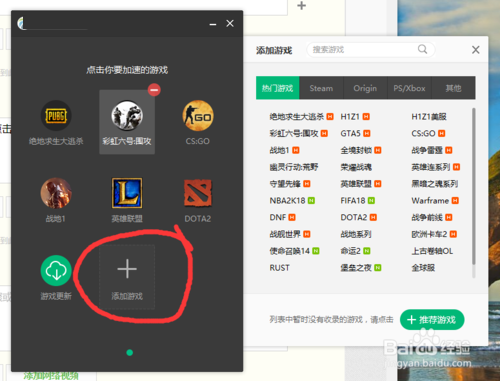Choose Warframe in the list
The image size is (500, 381).
(430, 201)
